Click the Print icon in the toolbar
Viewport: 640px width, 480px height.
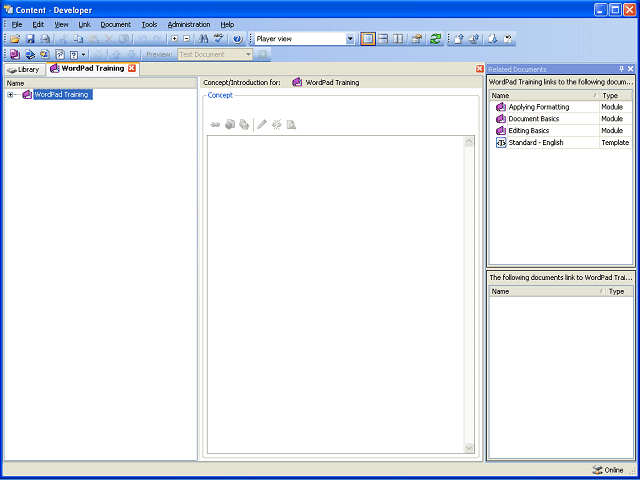click(45, 39)
